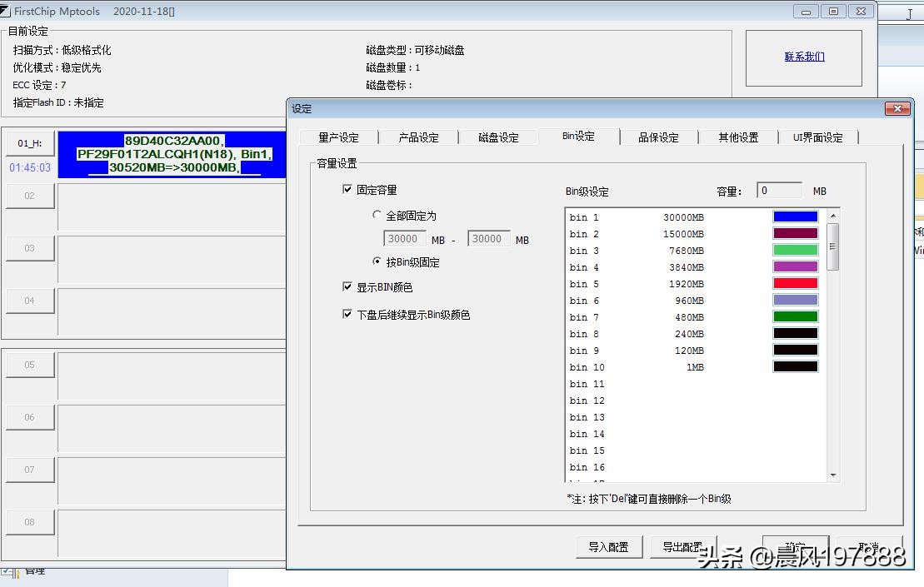Click the 导入配置 button

click(x=609, y=547)
